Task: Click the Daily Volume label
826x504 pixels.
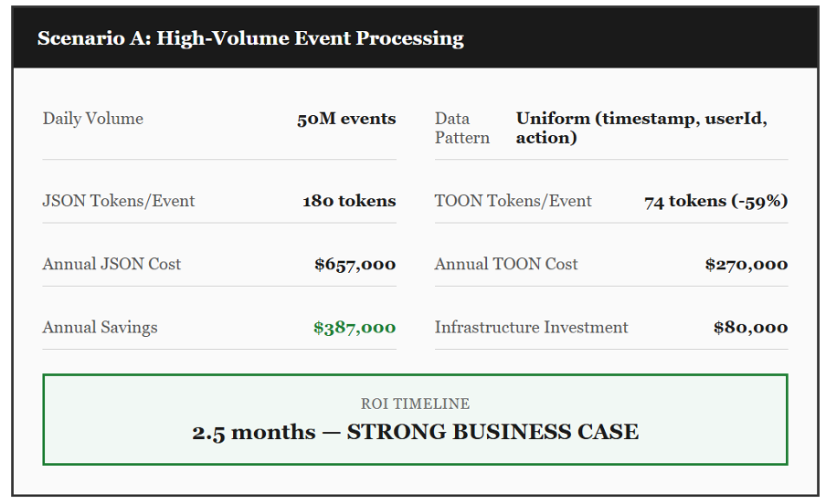Action: click(93, 119)
